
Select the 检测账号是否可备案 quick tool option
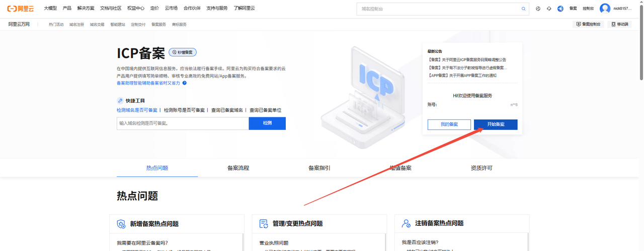click(x=184, y=110)
